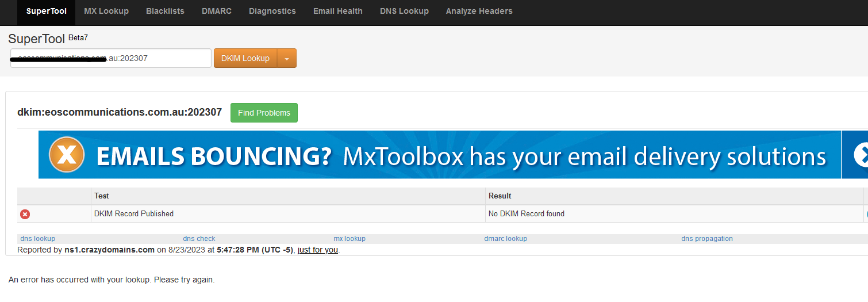Image resolution: width=868 pixels, height=302 pixels.
Task: Open the dns lookup link
Action: pyautogui.click(x=38, y=239)
